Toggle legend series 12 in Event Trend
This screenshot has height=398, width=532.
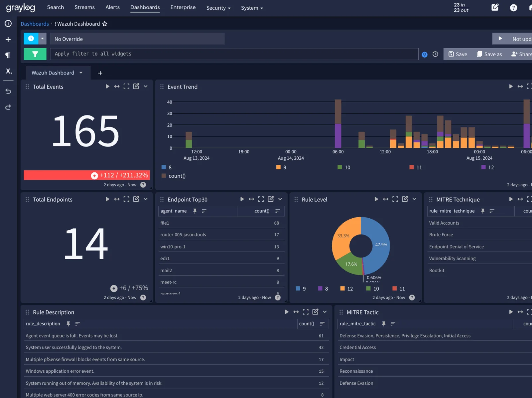[x=488, y=167]
